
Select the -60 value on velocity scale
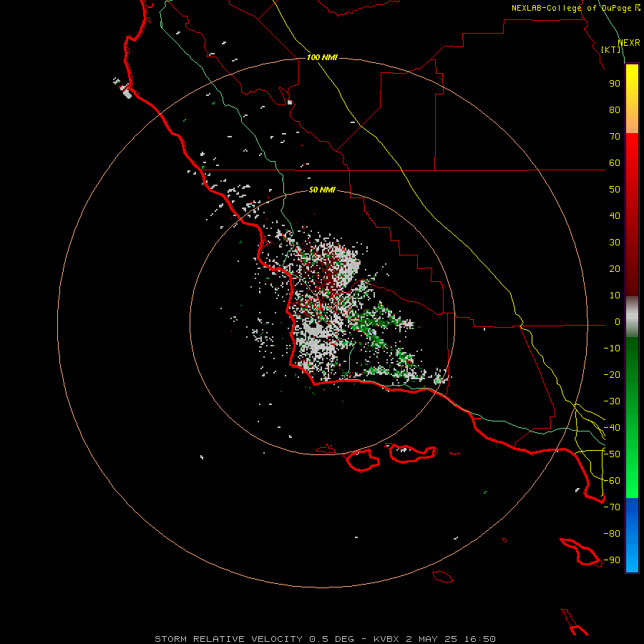tap(612, 481)
